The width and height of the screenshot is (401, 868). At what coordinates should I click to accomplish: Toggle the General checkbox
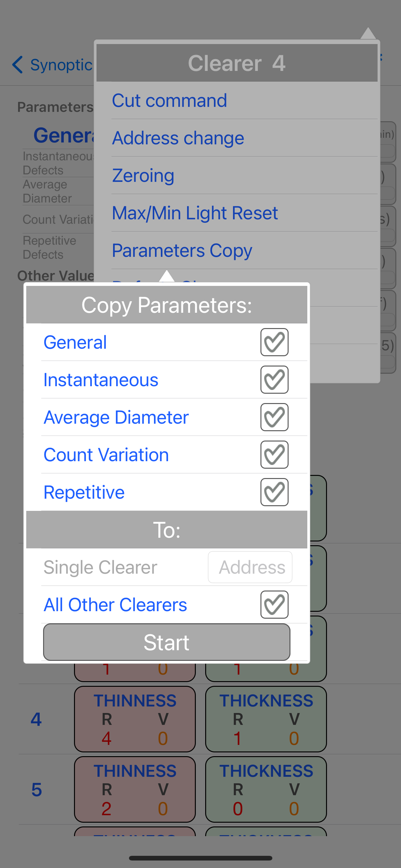274,342
